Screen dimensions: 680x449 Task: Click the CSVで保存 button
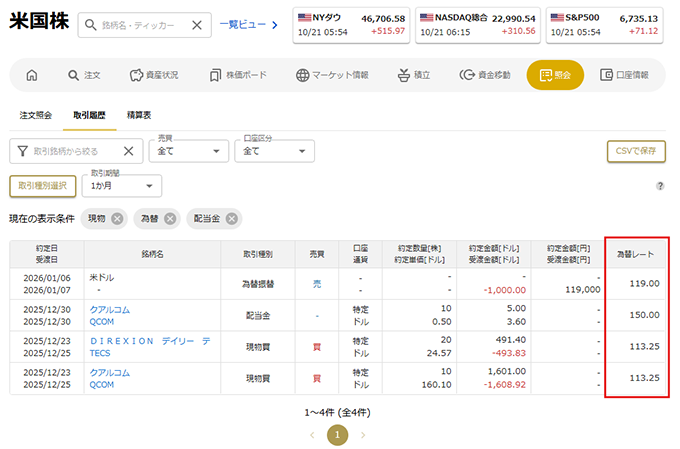(636, 151)
